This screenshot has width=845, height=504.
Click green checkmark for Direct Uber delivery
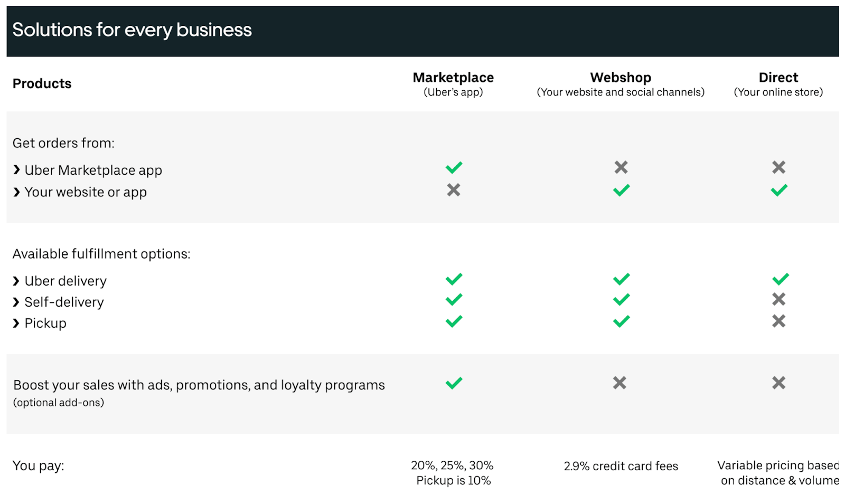coord(781,279)
